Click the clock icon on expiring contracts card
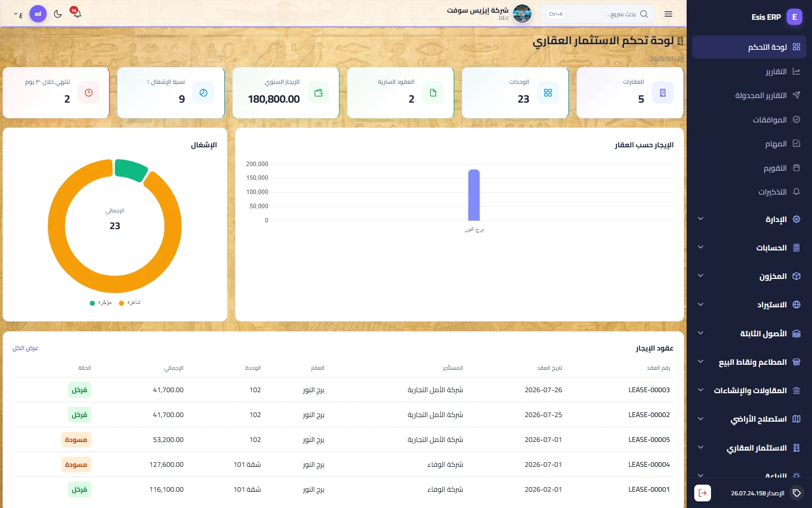The image size is (812, 508). coord(89,92)
